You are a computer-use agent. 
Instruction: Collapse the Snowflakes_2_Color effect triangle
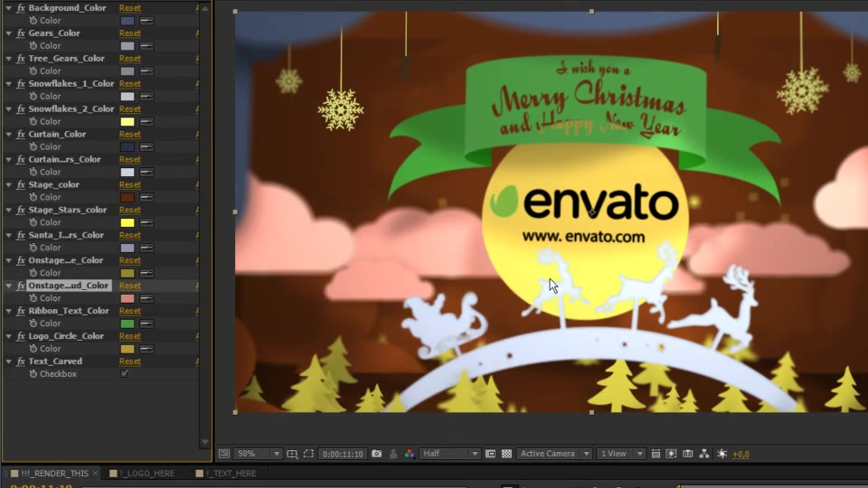pyautogui.click(x=9, y=109)
